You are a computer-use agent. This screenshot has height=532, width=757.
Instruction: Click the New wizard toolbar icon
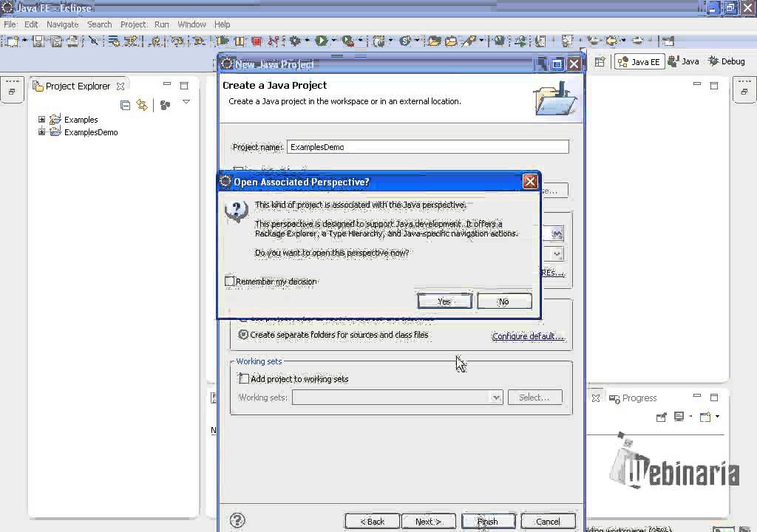pos(12,41)
